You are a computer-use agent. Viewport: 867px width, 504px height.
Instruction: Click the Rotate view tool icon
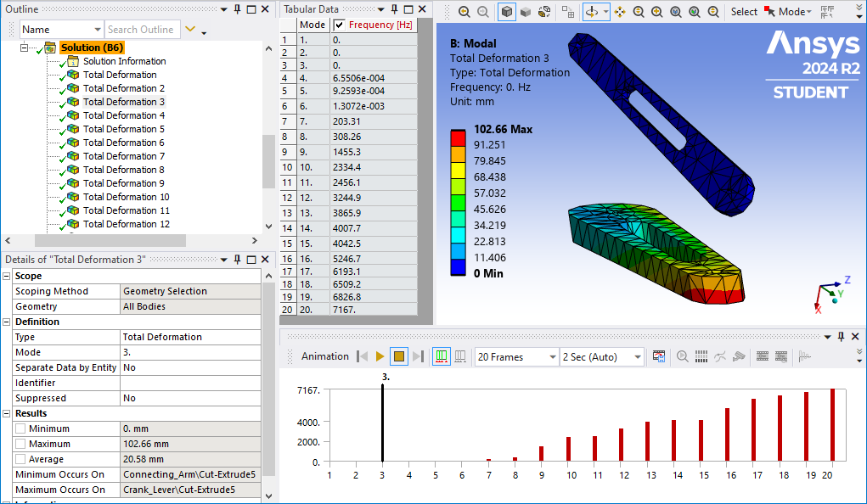[x=592, y=12]
